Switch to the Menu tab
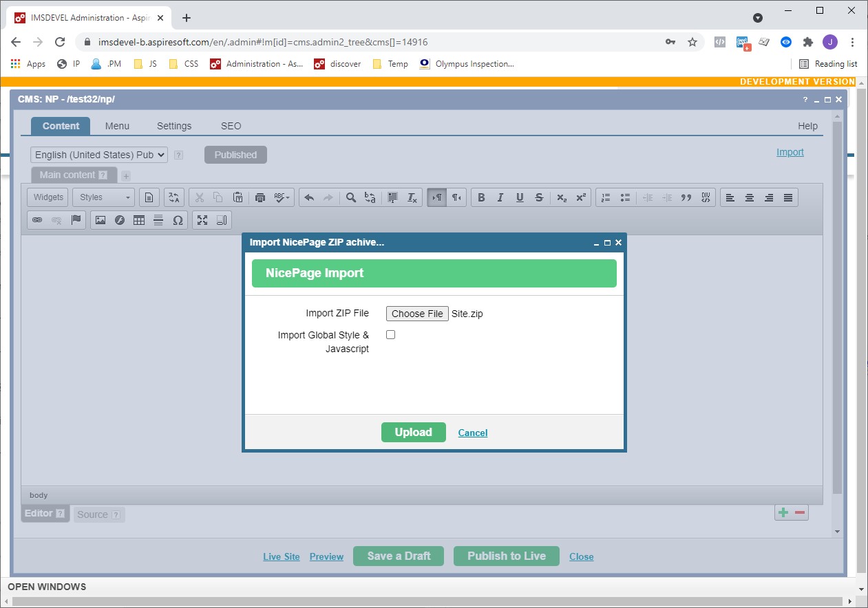Screen dimensions: 868x608 [x=117, y=126]
